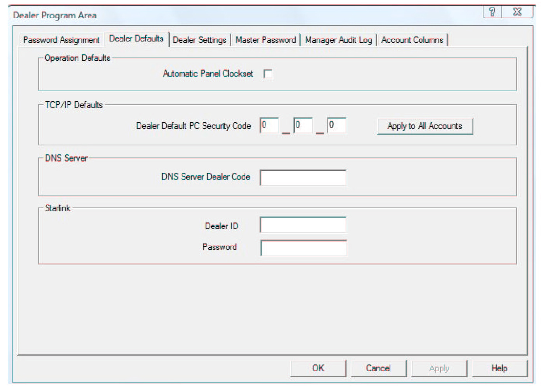Click the title bar question mark help icon
Screen dimensions: 544x392
coord(492,12)
